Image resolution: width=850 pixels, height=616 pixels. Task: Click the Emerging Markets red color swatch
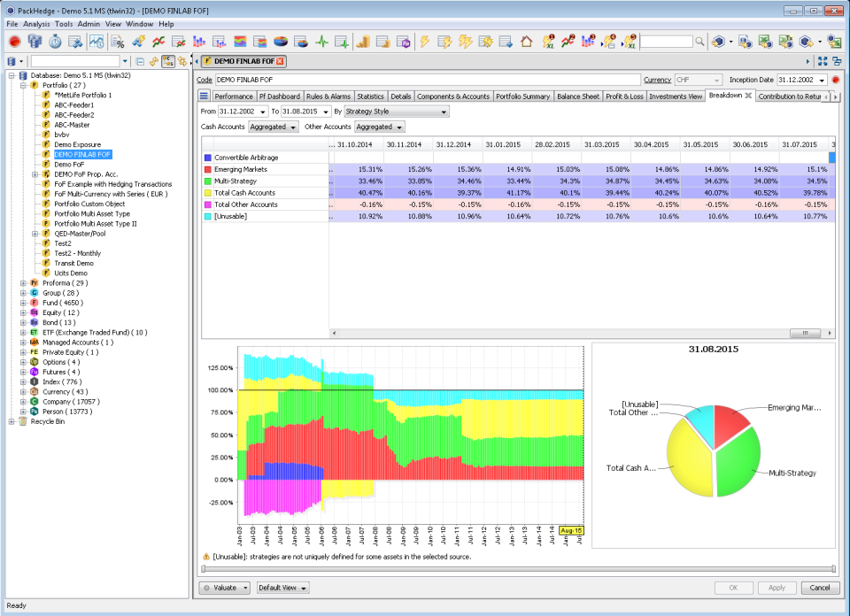coord(207,170)
